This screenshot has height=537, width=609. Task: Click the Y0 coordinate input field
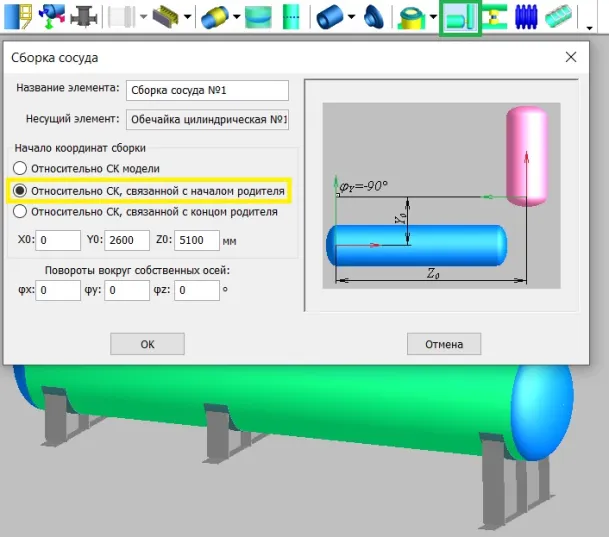pos(134,240)
